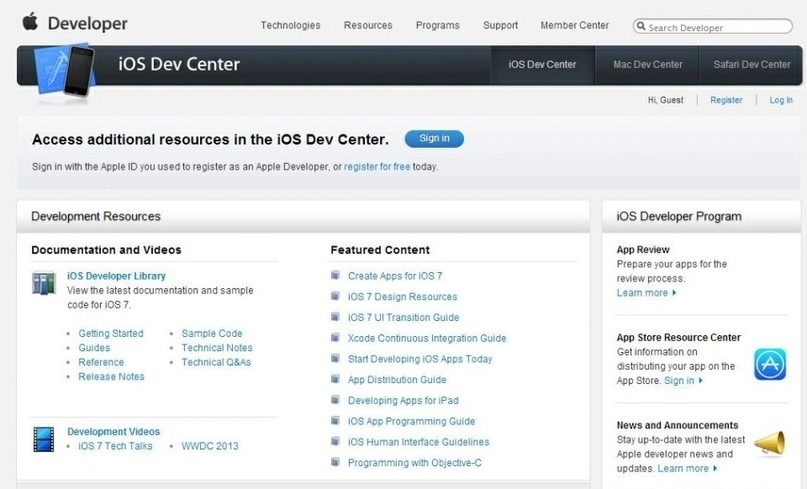Click document icon beside Start Developing iOS Apps Today
This screenshot has width=807, height=489.
[335, 358]
